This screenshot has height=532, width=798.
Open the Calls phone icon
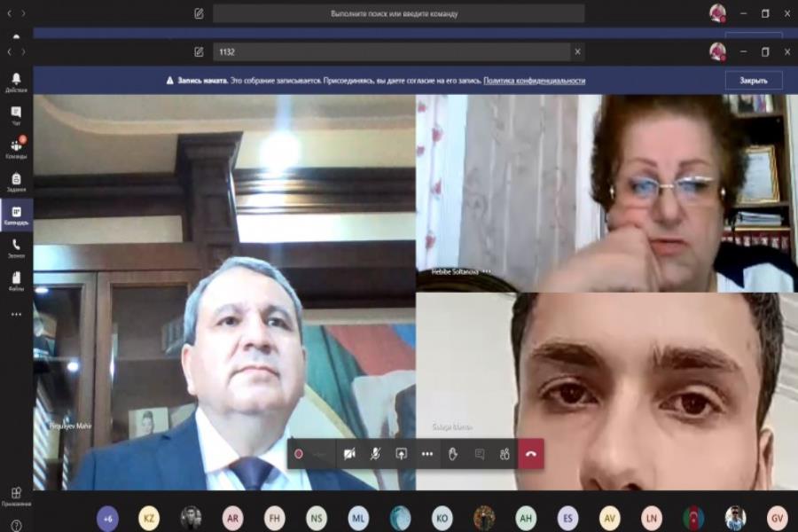click(x=16, y=248)
